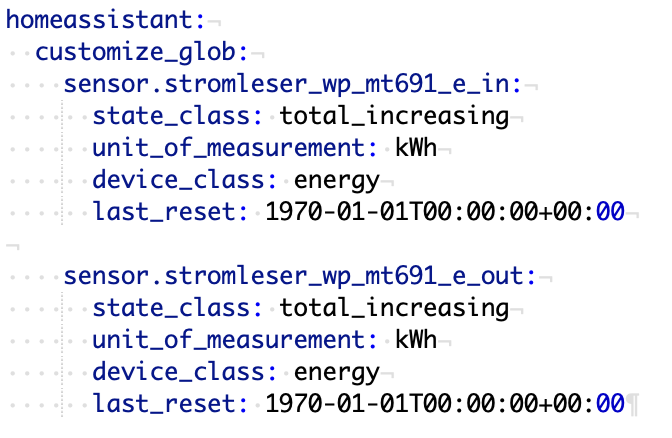The width and height of the screenshot is (672, 438).
Task: Click device_class key under the e_in sensor
Action: 185,179
